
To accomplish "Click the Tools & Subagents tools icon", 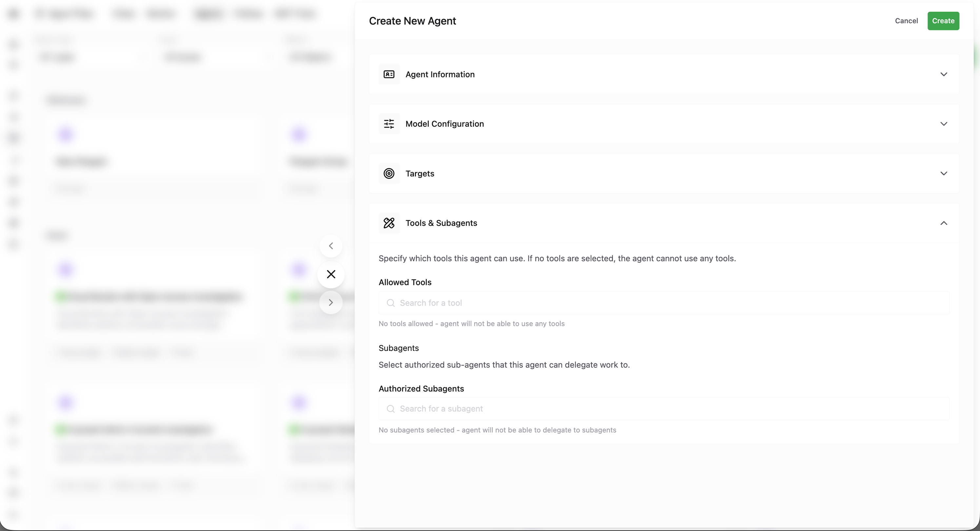I will point(389,223).
